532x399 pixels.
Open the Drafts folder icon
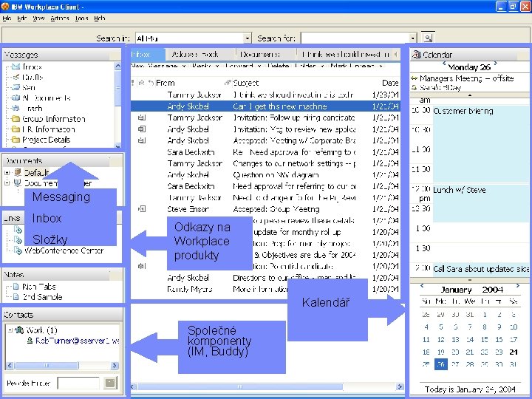tap(16, 77)
